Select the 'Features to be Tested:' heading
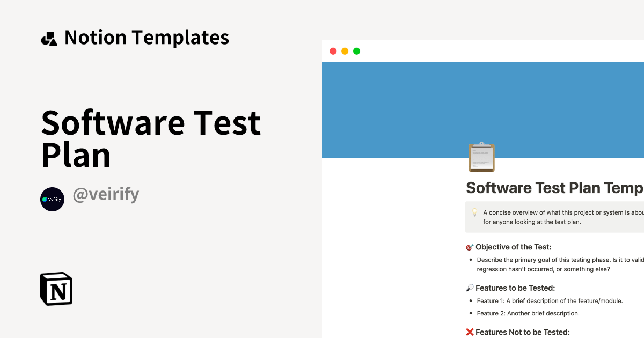The image size is (644, 338). pos(515,288)
